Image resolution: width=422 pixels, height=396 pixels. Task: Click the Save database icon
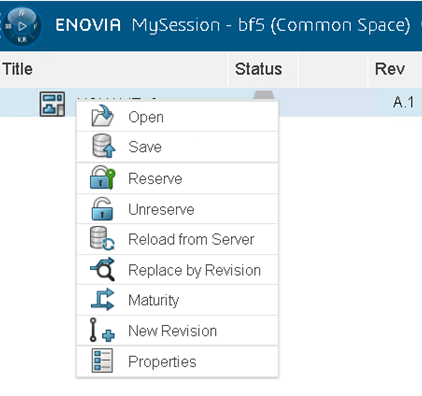coord(103,146)
